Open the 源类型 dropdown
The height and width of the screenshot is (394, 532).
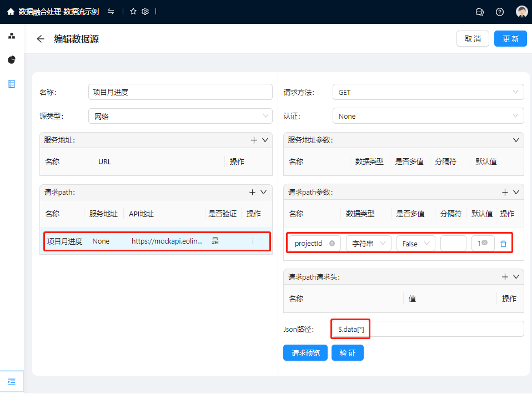180,116
